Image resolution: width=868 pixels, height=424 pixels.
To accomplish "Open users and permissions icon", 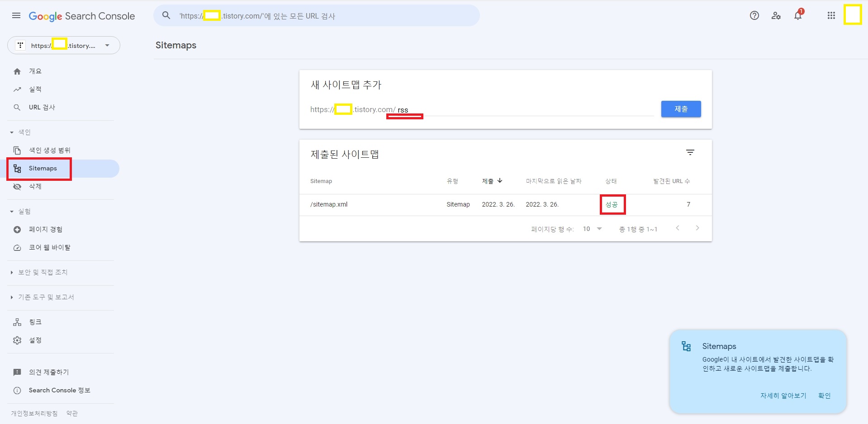I will (776, 16).
